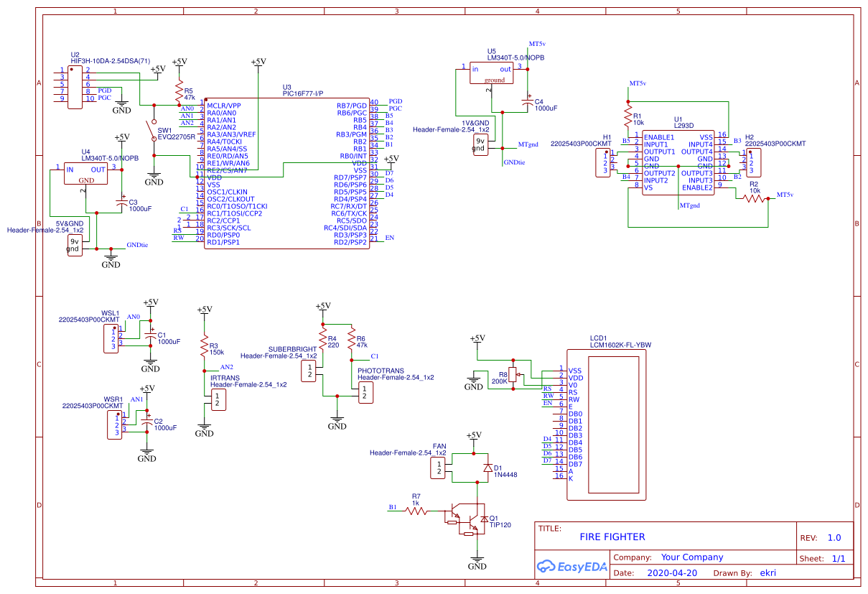Screen dimensions: 868x594
Task: Select the R3 150k resistor symbol
Action: click(x=205, y=346)
